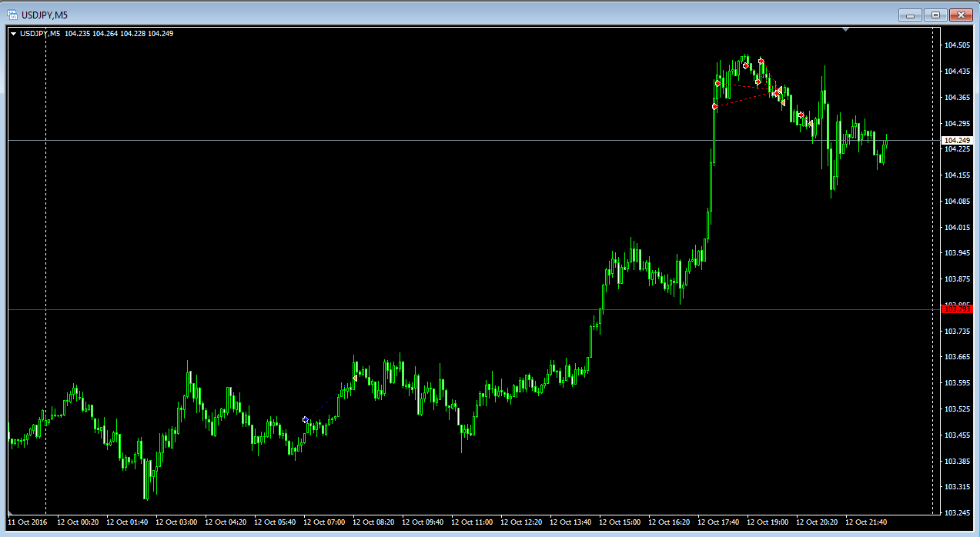Click the 103.665 price scale label
Viewport: 980px width, 537px height.
point(957,357)
